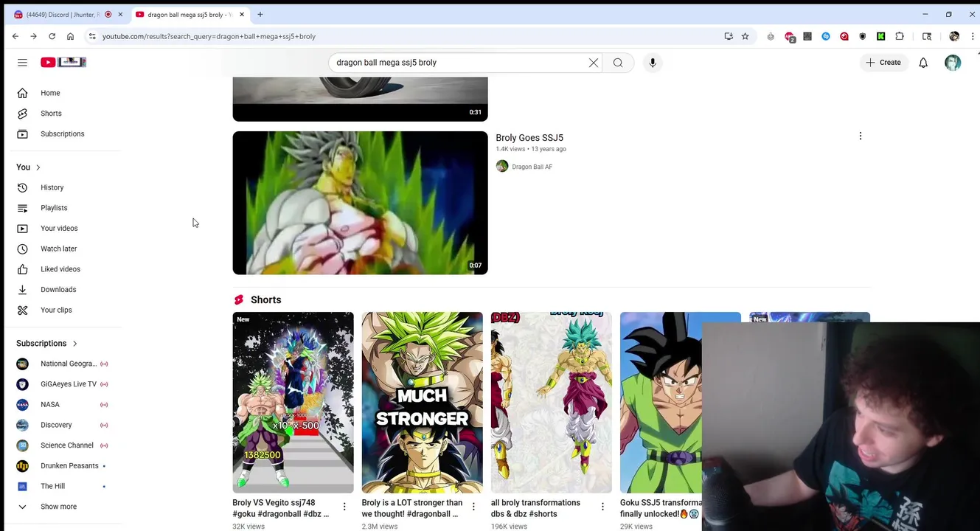The height and width of the screenshot is (531, 980).
Task: Close the Discord browser tab
Action: point(120,15)
